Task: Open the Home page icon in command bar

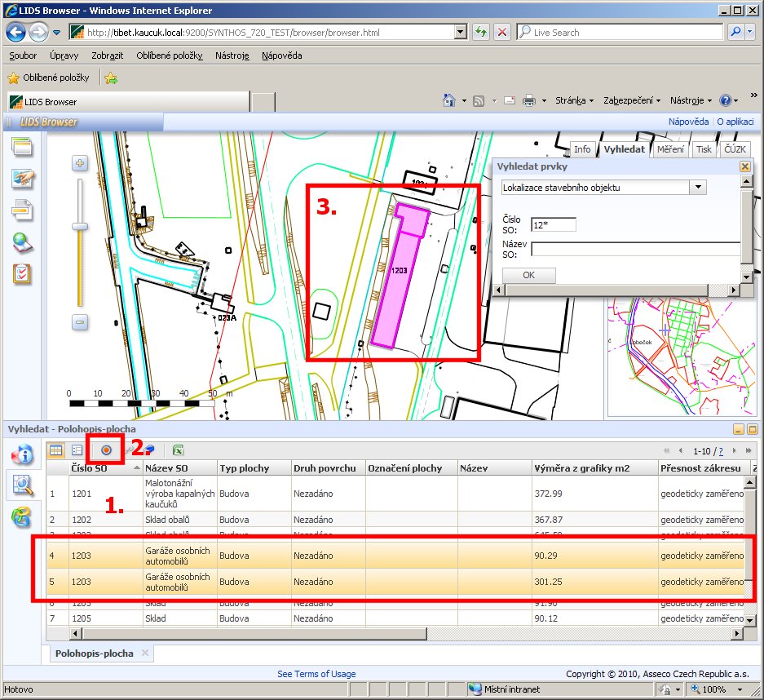Action: tap(448, 100)
